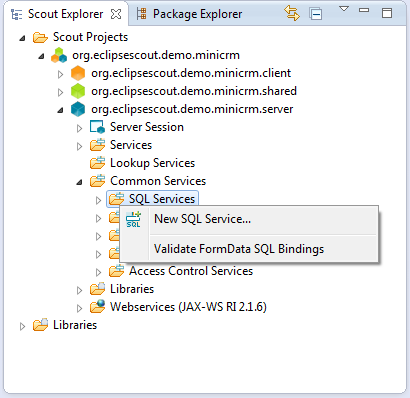The width and height of the screenshot is (410, 398).
Task: Click the Libraries icon above Webservices
Action: 97,289
